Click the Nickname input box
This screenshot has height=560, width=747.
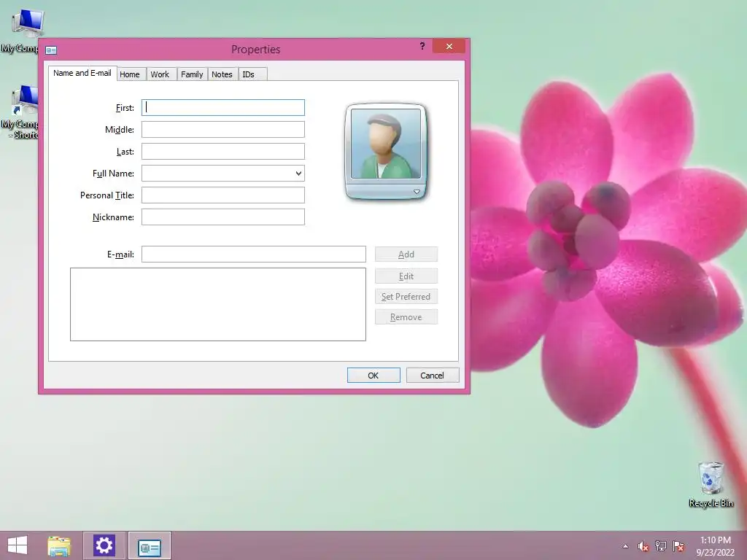(x=223, y=217)
